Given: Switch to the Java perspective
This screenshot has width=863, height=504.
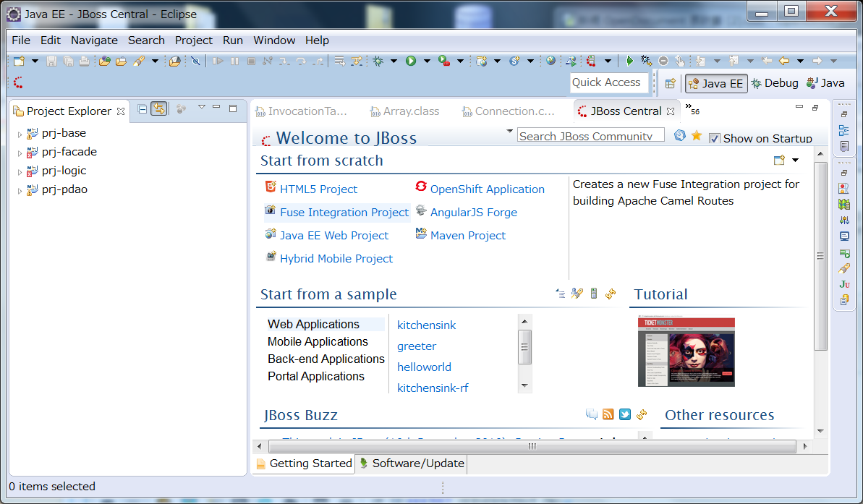Looking at the screenshot, I should (x=825, y=83).
